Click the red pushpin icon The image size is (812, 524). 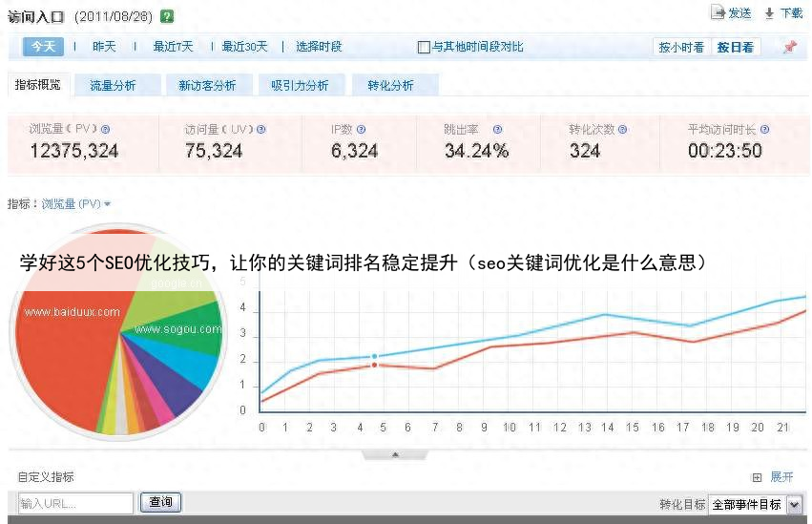[790, 47]
